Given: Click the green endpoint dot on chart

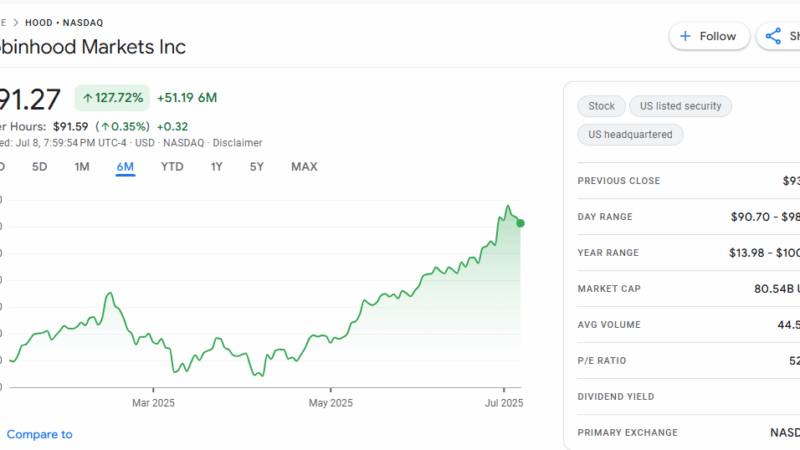Looking at the screenshot, I should pos(520,223).
